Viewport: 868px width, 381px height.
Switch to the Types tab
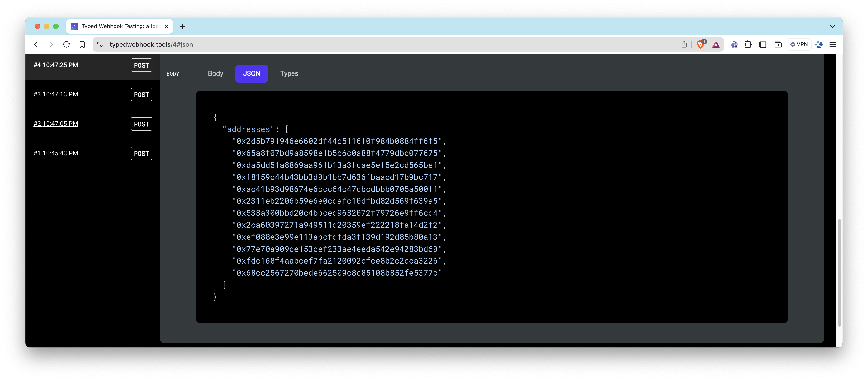(289, 73)
